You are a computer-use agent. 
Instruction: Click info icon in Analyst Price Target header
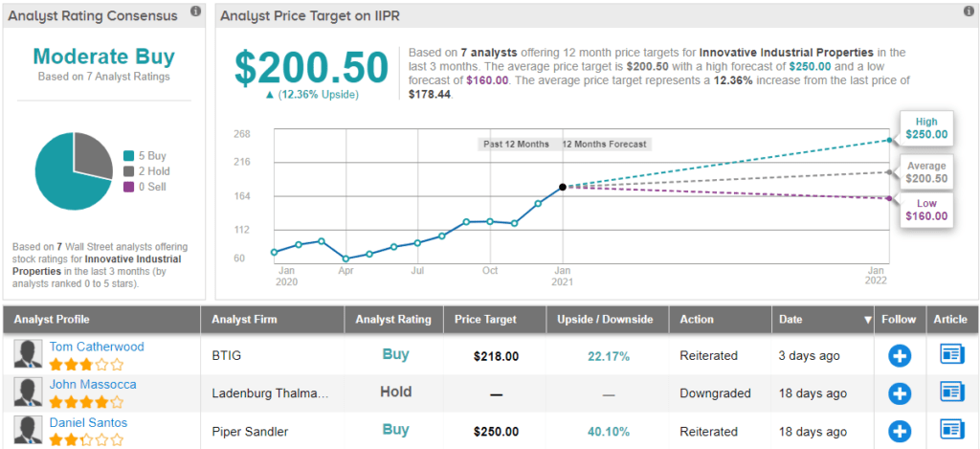968,11
